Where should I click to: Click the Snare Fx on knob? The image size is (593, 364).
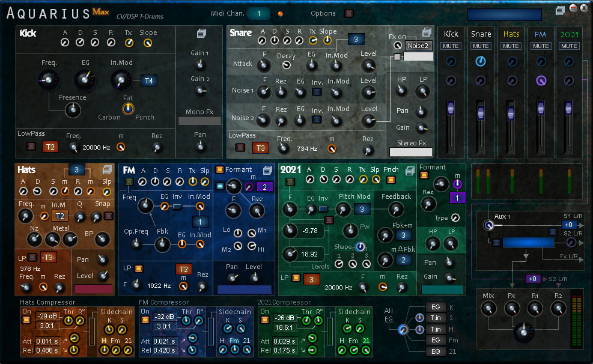point(398,46)
